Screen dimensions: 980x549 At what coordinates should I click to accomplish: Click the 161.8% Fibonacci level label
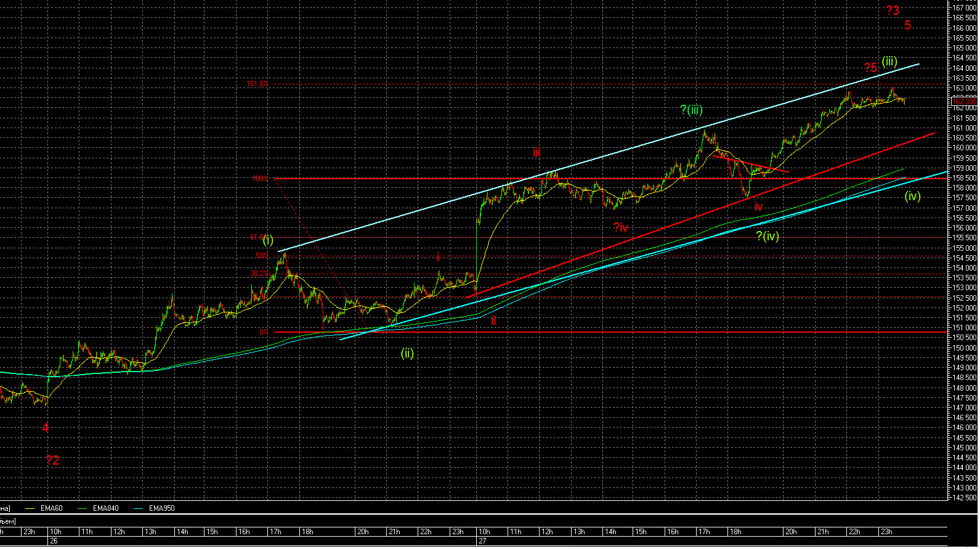(x=257, y=84)
